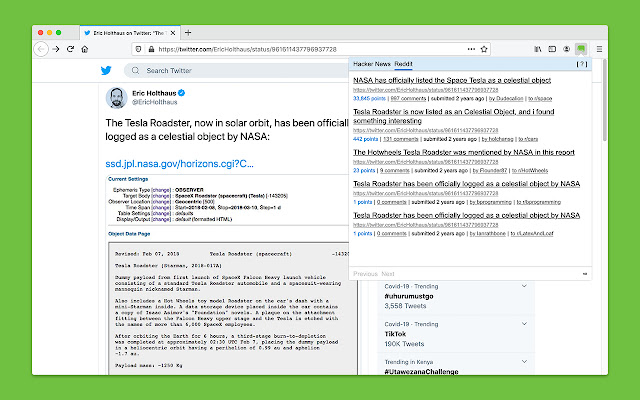Reload the current page
The width and height of the screenshot is (640, 400).
pyautogui.click(x=70, y=49)
